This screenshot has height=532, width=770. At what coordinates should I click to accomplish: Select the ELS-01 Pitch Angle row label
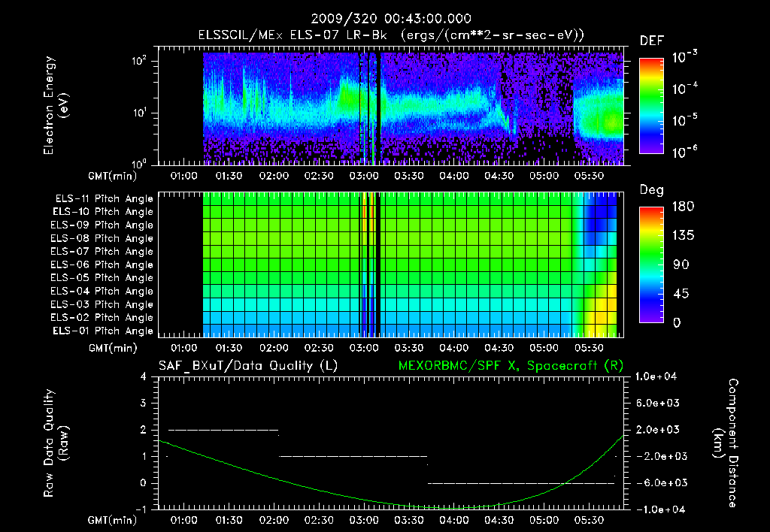tap(103, 331)
